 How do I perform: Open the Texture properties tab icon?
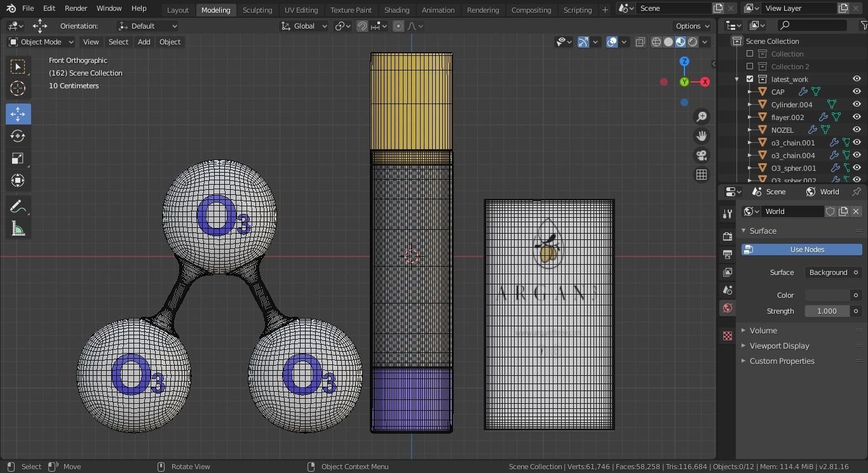tap(728, 335)
